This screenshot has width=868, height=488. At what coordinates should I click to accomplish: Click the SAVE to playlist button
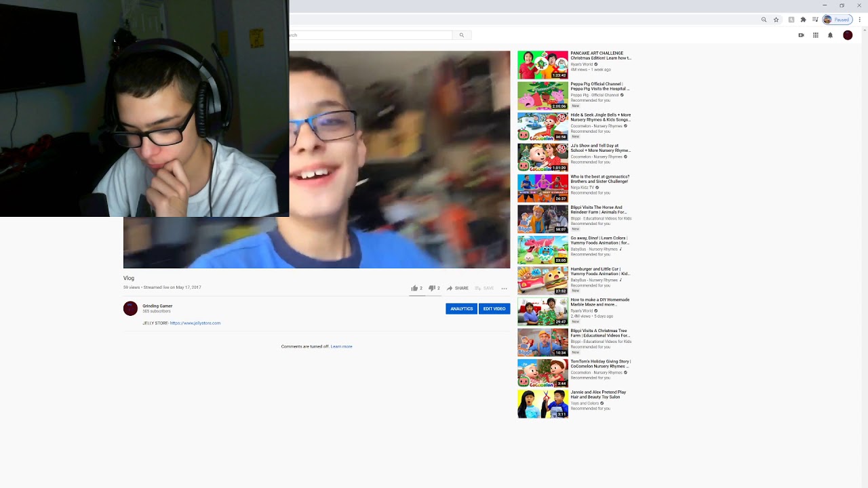coord(484,288)
